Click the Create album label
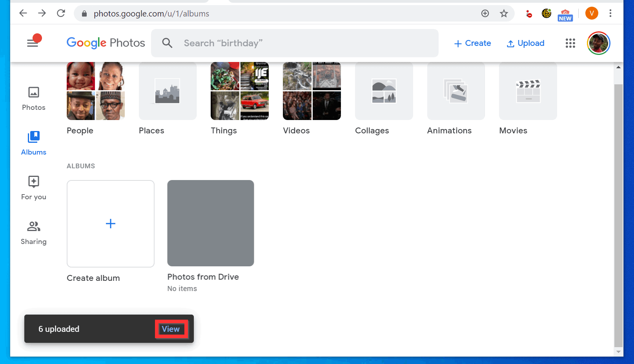 (93, 278)
